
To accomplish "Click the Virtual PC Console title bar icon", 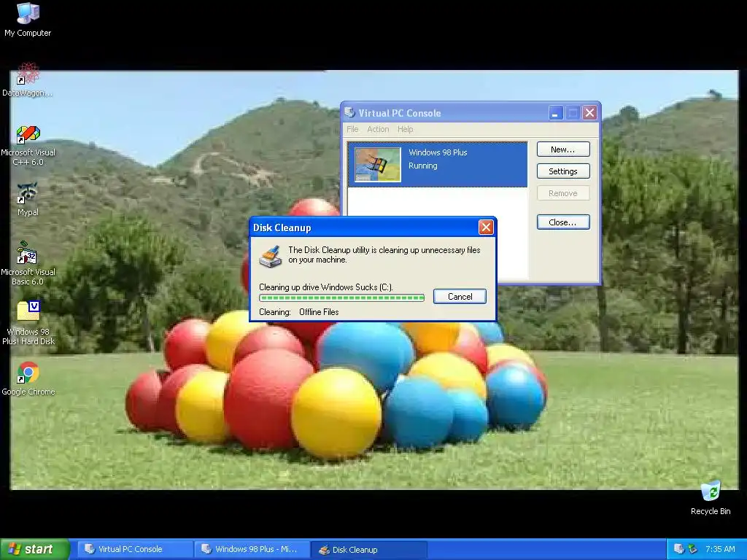I will point(349,112).
